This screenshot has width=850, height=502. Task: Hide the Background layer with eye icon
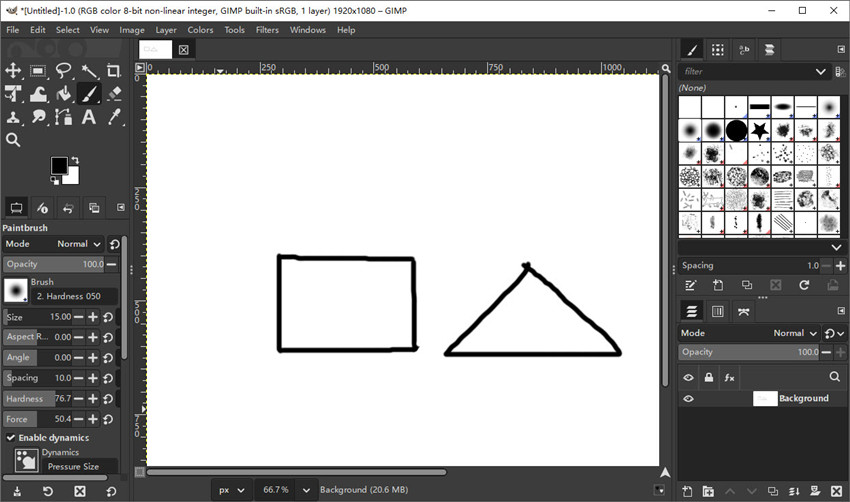pos(688,398)
